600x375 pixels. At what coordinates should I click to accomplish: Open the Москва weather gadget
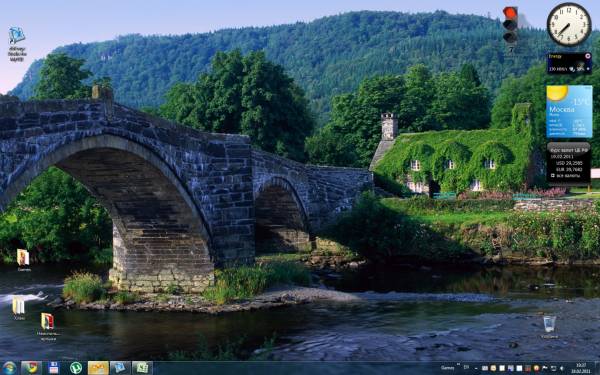click(x=569, y=111)
